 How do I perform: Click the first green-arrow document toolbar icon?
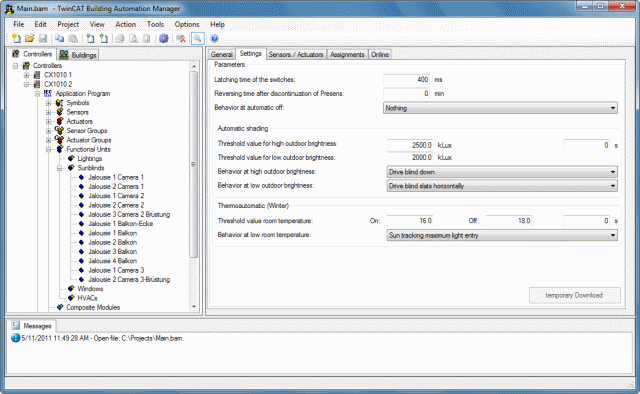click(90, 38)
